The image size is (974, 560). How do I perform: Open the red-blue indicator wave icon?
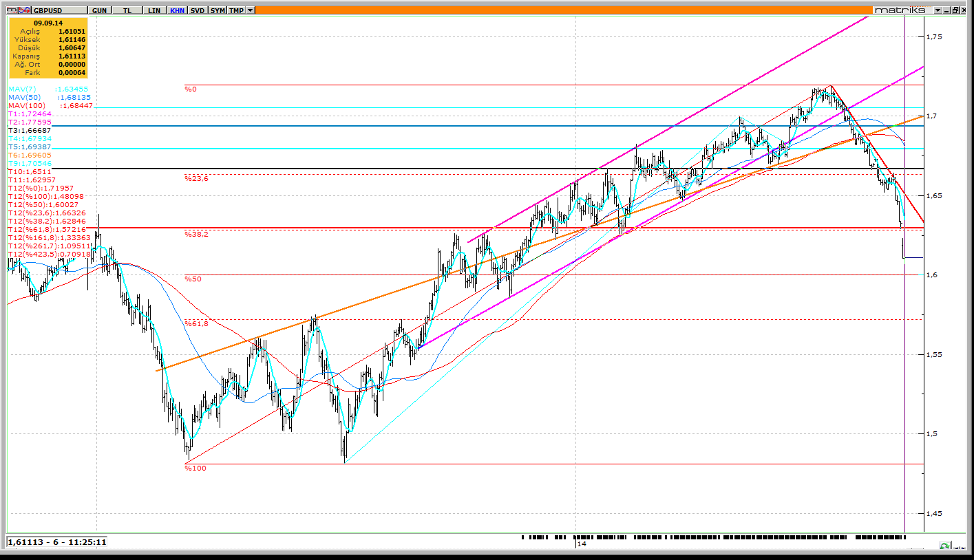pos(23,10)
